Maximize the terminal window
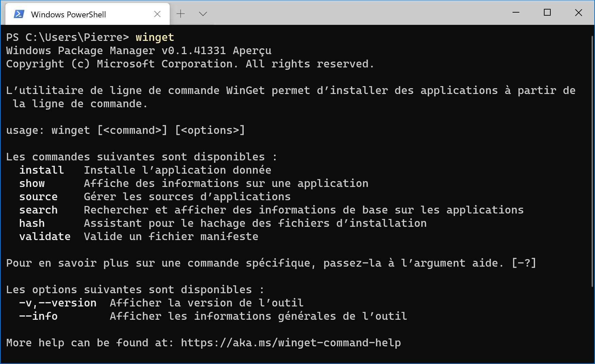The image size is (595, 364). (x=547, y=13)
